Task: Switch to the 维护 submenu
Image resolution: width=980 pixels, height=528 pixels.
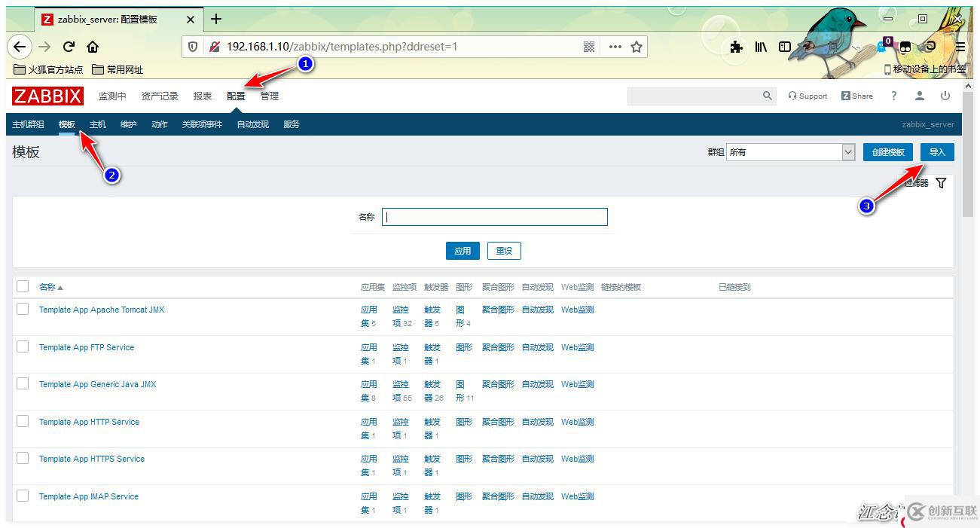Action: point(129,124)
